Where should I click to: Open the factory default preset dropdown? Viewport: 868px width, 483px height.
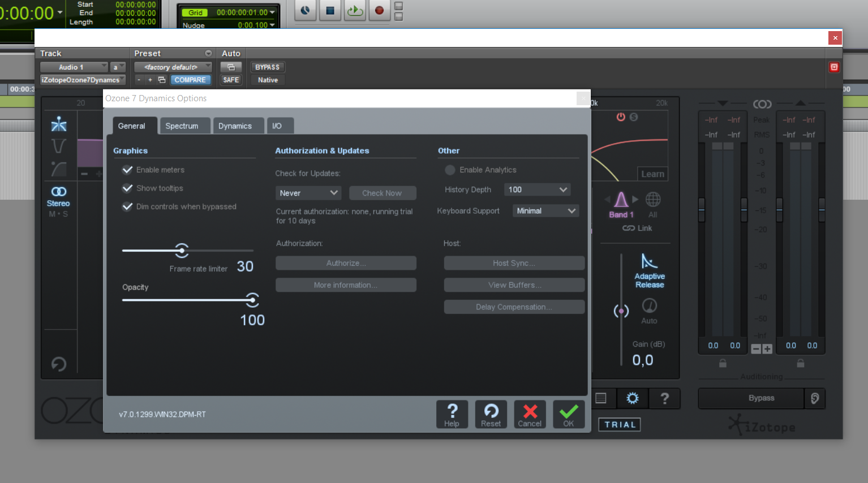pos(173,67)
